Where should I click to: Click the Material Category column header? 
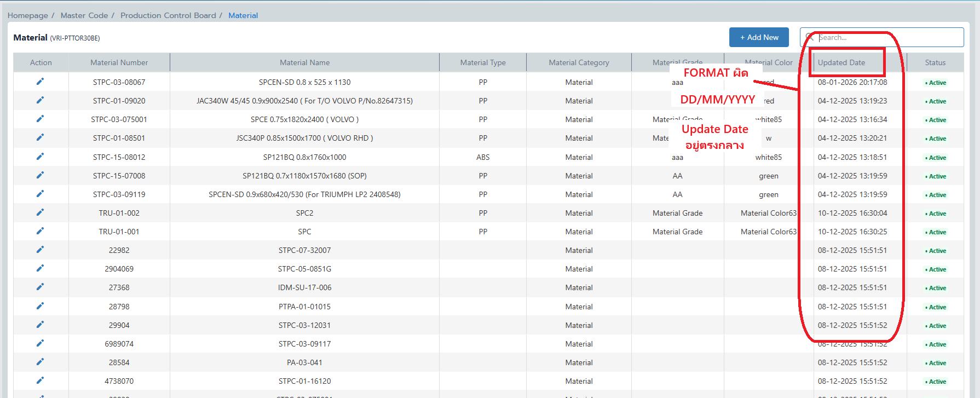(x=579, y=62)
